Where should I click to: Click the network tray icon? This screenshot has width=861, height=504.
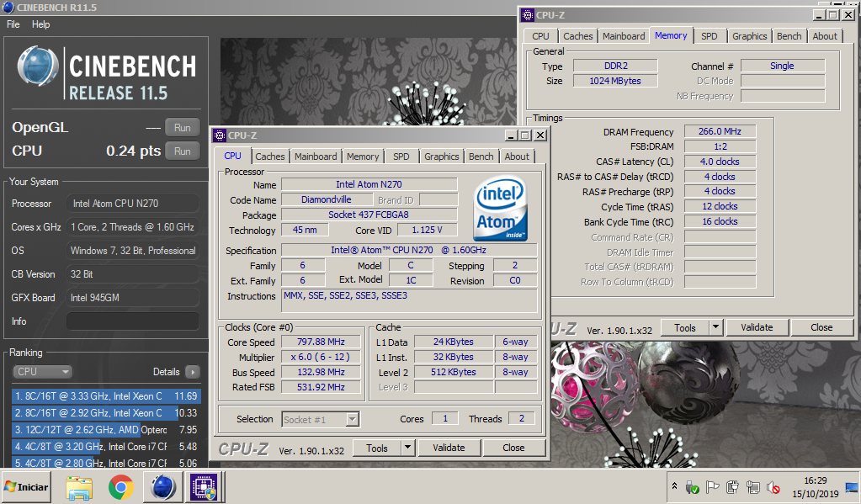pos(752,487)
